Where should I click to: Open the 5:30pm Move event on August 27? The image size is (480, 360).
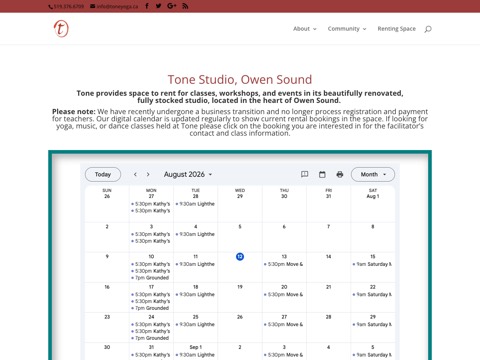pos(284,325)
